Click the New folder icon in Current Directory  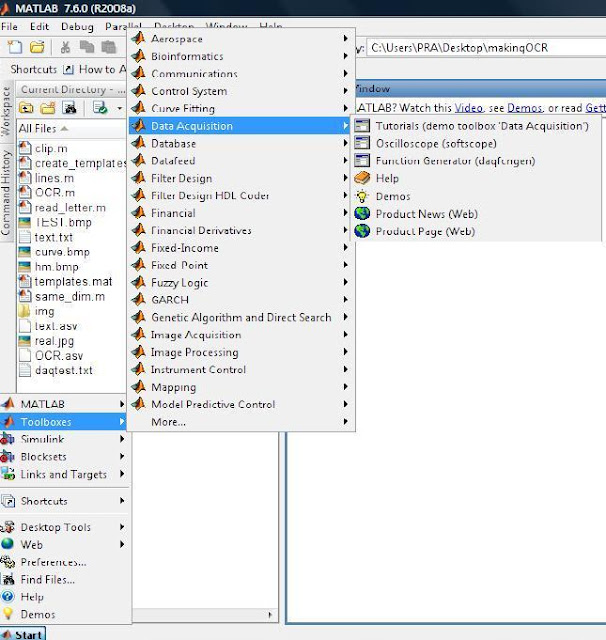48,108
